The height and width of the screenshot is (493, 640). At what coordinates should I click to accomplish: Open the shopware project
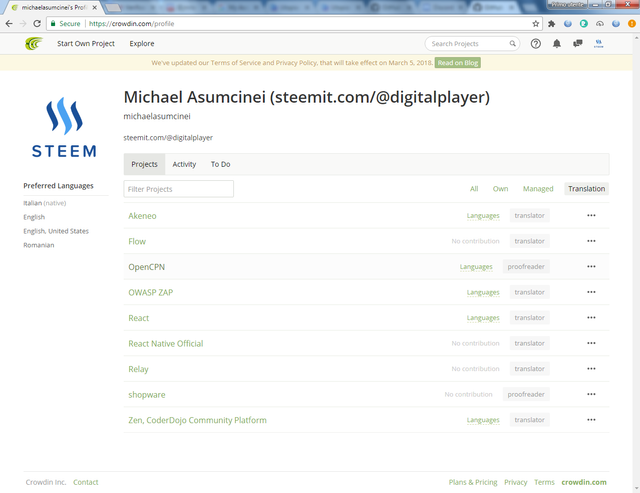pyautogui.click(x=147, y=395)
